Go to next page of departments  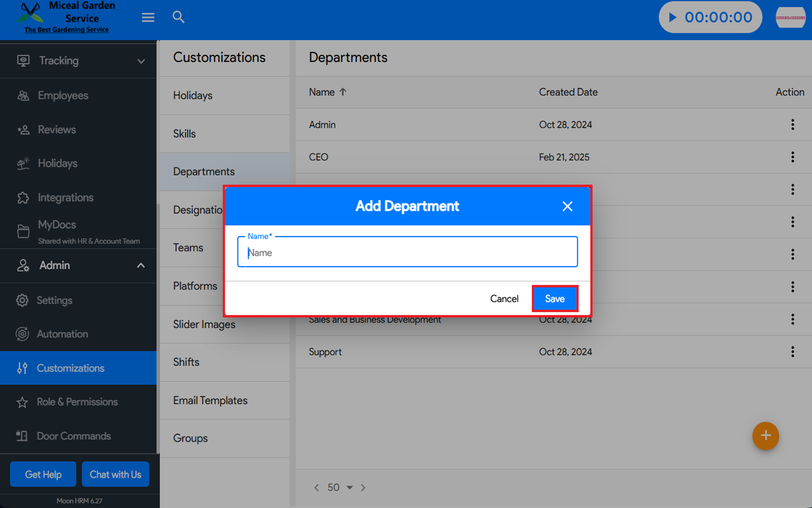pos(363,488)
